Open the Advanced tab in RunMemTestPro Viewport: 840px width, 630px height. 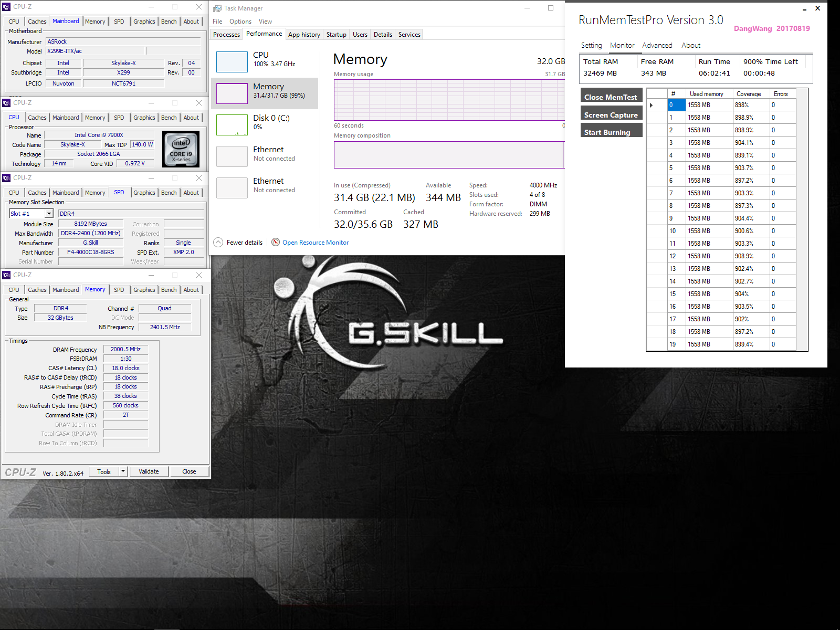point(657,46)
